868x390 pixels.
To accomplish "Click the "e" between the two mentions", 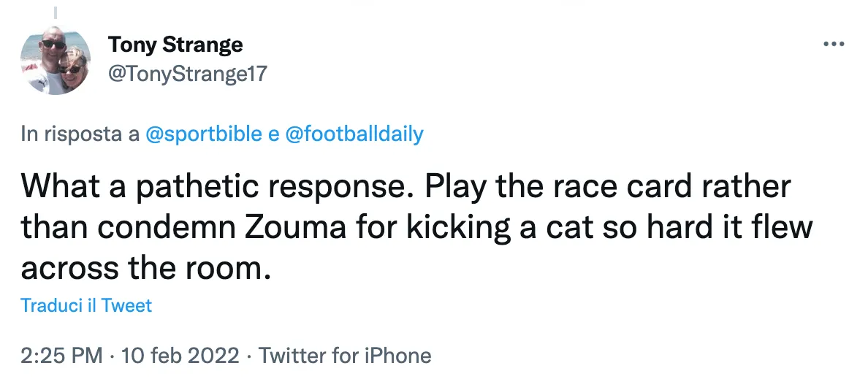I will 274,134.
